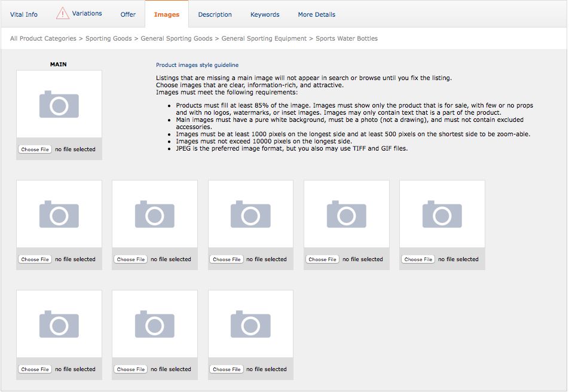
Task: Click the camera icon in the first slot of the bottom row
Action: click(59, 323)
